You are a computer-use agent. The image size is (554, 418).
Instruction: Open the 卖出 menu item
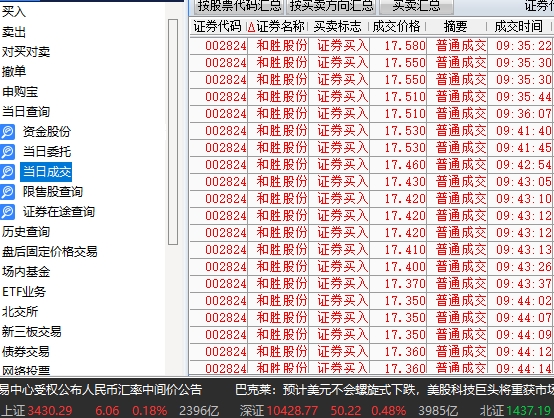(14, 32)
